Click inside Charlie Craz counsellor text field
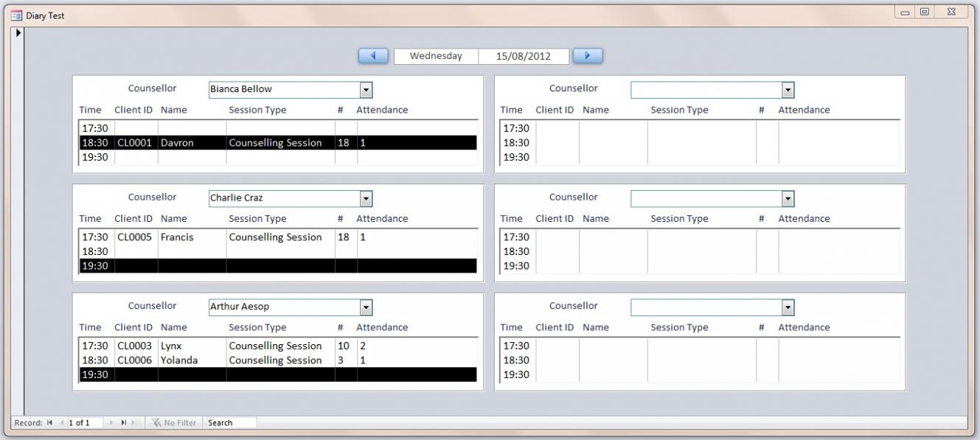The width and height of the screenshot is (980, 440). coord(284,198)
